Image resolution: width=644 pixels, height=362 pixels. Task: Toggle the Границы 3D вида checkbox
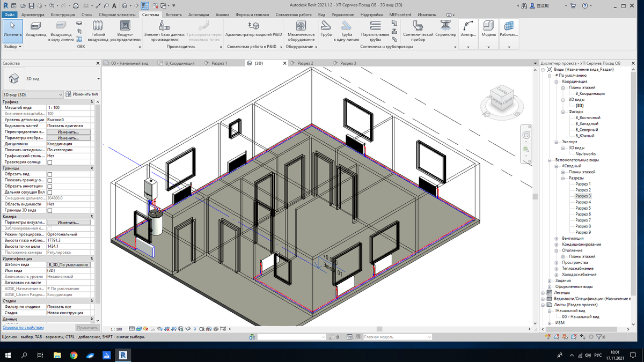50,210
